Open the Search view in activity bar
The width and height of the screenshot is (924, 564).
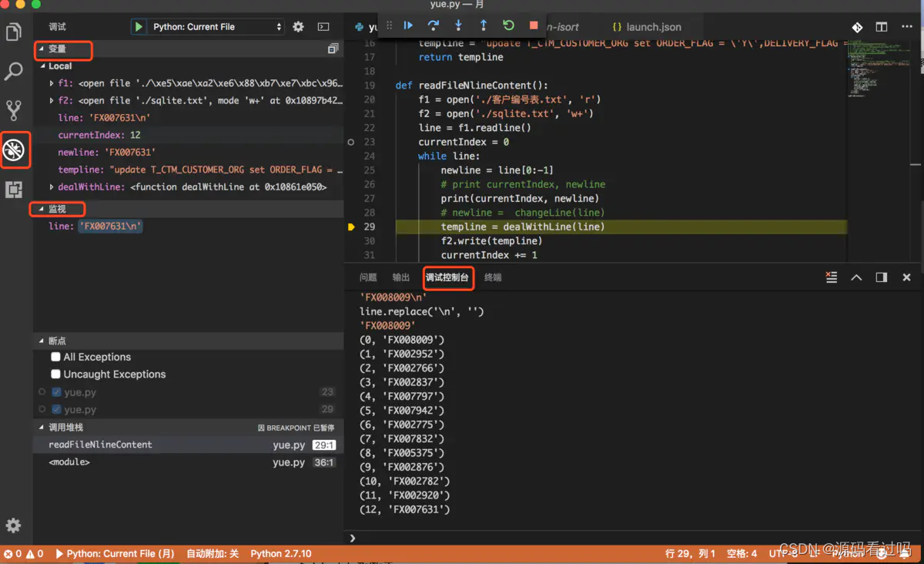click(14, 72)
